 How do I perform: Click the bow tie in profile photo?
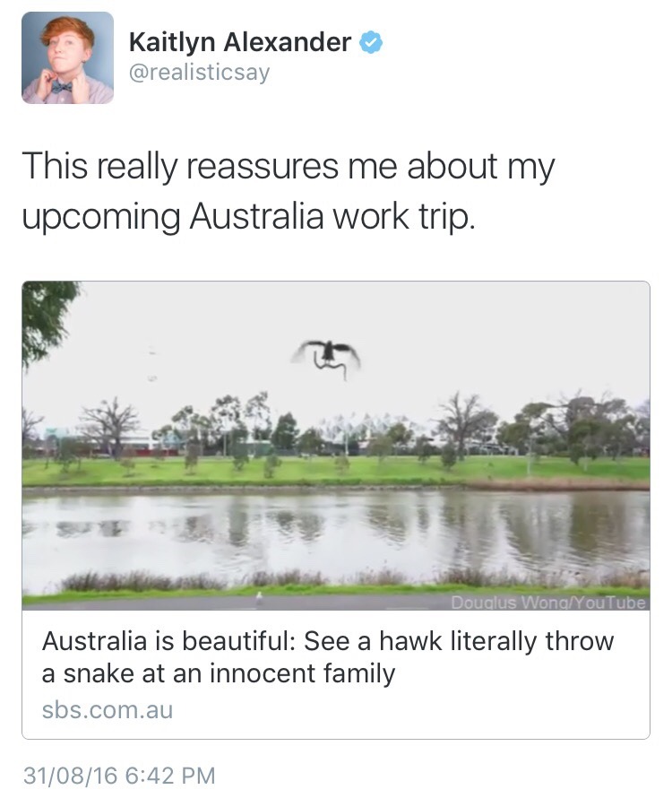61,87
